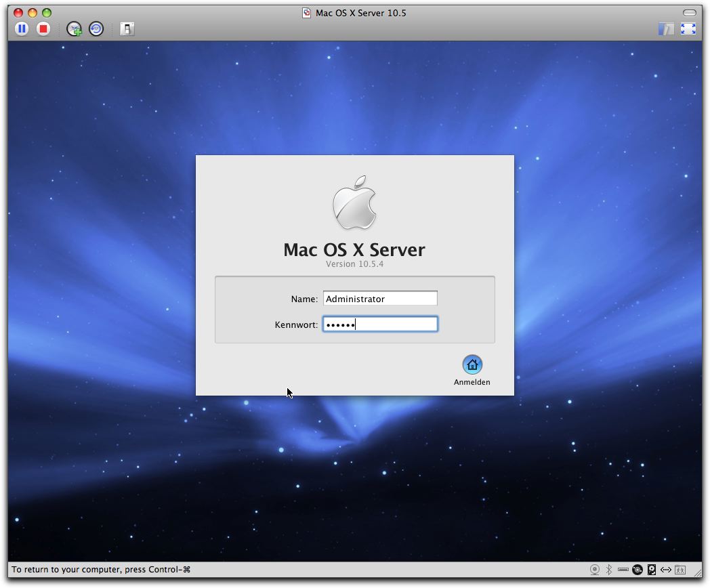The image size is (710, 588).
Task: Click the "Name:" label
Action: tap(304, 299)
